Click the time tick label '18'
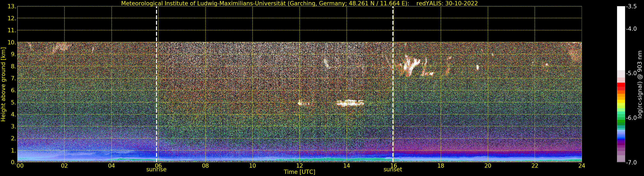The image size is (644, 176). pyautogui.click(x=441, y=166)
